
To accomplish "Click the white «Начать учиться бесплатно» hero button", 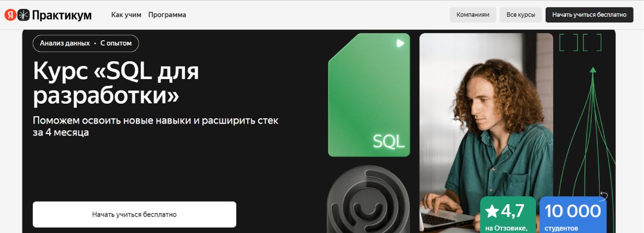I will click(x=134, y=214).
